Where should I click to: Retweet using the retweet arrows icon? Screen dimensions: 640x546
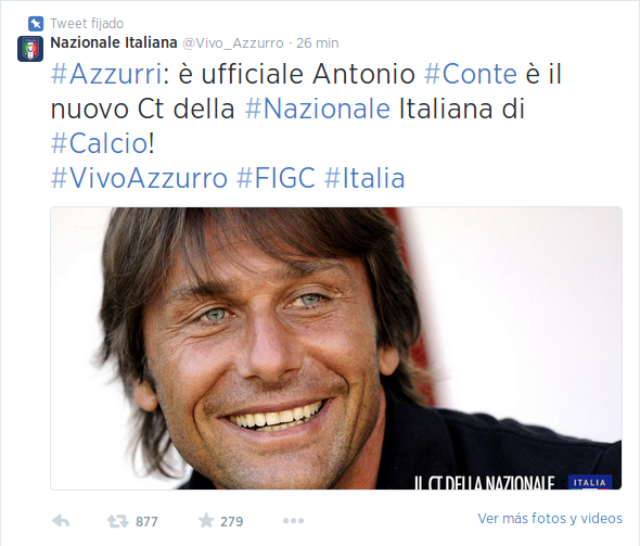(x=118, y=521)
